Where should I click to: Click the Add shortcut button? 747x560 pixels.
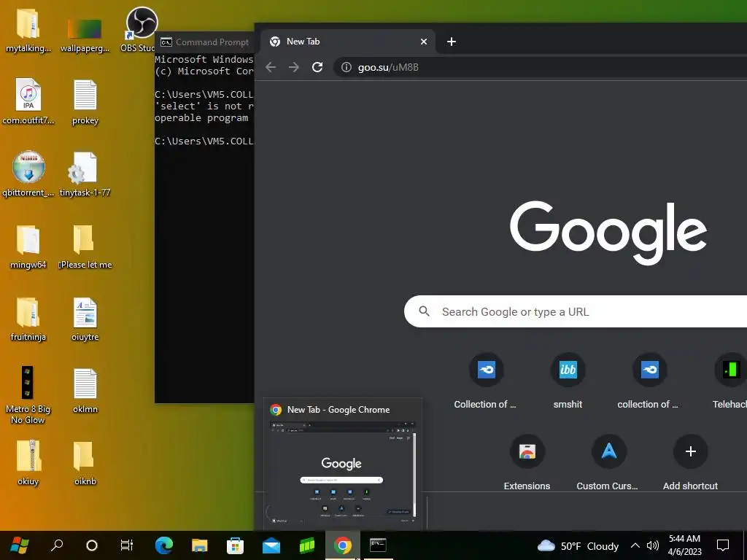(690, 463)
